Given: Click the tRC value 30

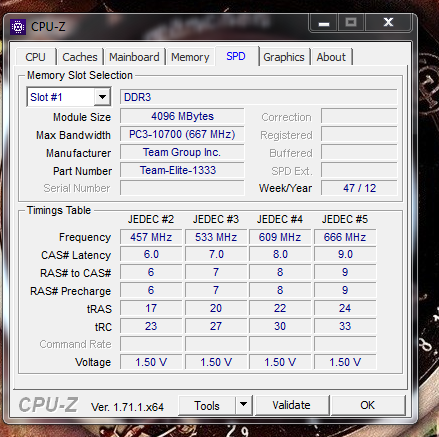Looking at the screenshot, I should tap(280, 326).
